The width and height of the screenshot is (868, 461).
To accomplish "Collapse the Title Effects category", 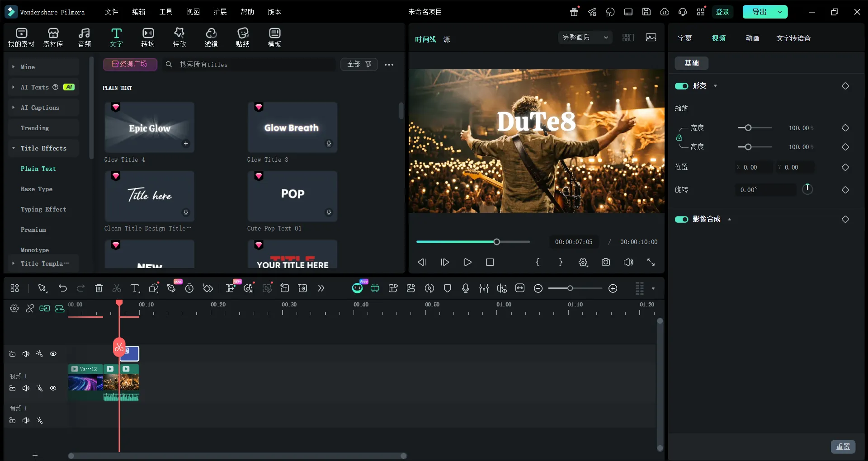I will [x=43, y=148].
